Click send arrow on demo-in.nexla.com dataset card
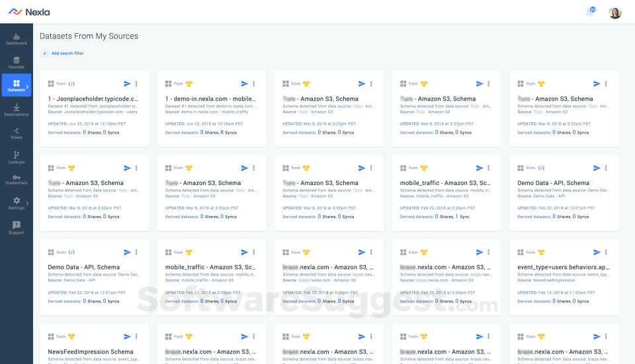 (x=244, y=84)
